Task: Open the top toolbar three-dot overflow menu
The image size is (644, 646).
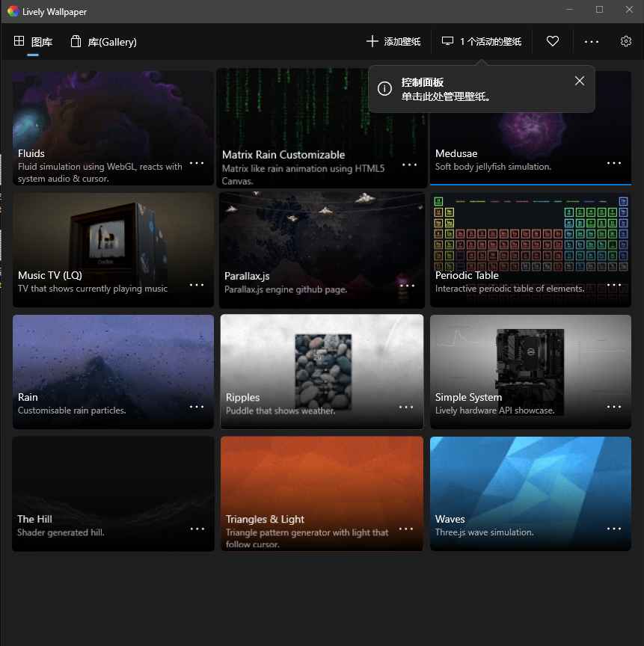Action: coord(592,42)
